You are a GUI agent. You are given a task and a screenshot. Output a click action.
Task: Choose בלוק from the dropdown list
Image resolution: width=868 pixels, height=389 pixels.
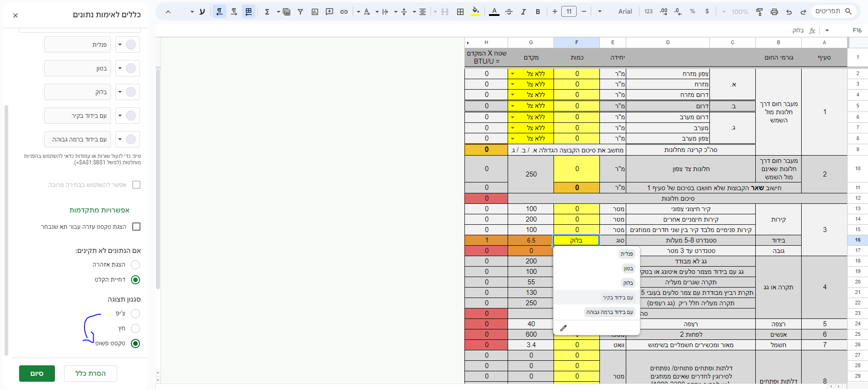tap(628, 283)
